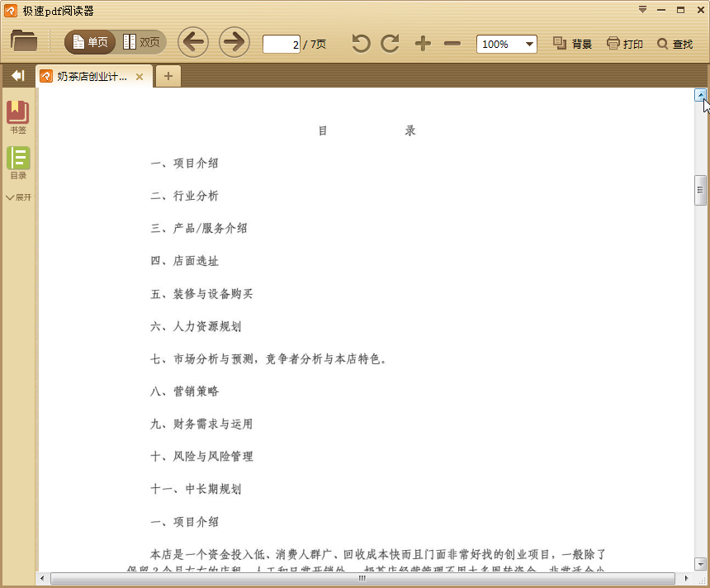Click the page number input field

click(282, 45)
